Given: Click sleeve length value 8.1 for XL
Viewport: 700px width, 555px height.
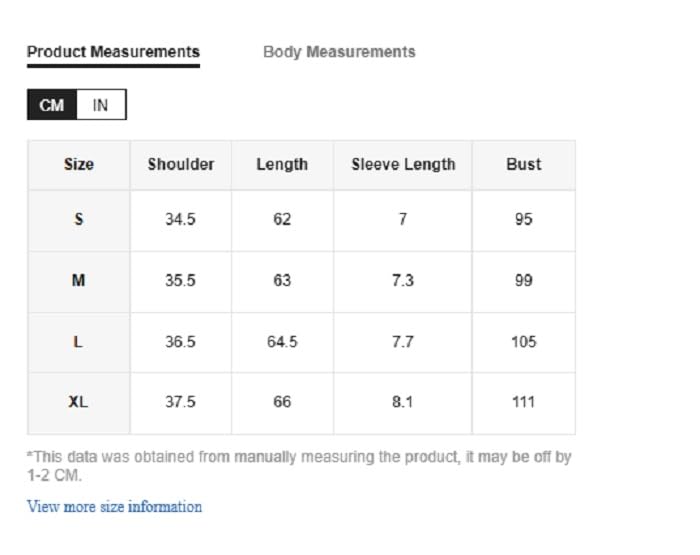Looking at the screenshot, I should 403,402.
